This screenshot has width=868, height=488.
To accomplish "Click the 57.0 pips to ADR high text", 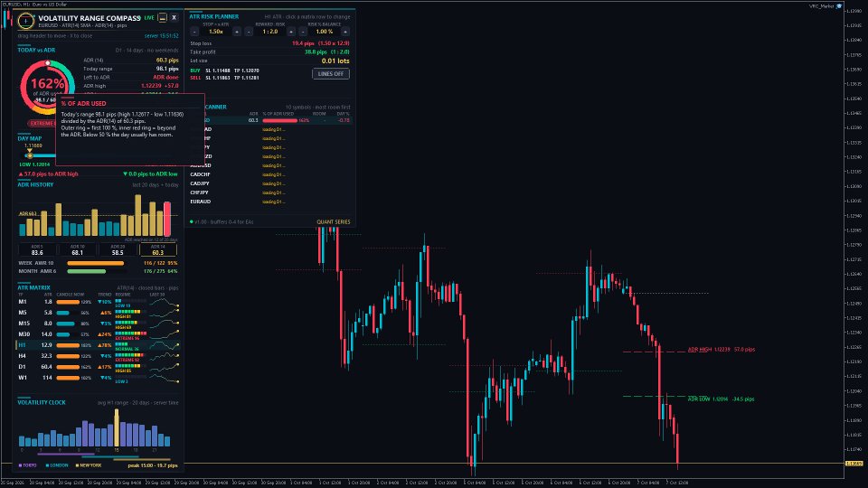I will point(48,174).
